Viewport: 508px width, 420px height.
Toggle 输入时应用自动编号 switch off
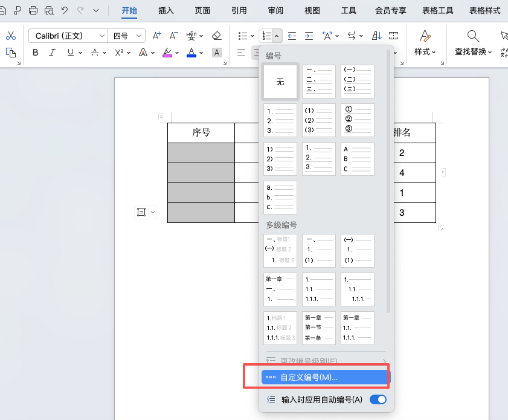pyautogui.click(x=378, y=399)
